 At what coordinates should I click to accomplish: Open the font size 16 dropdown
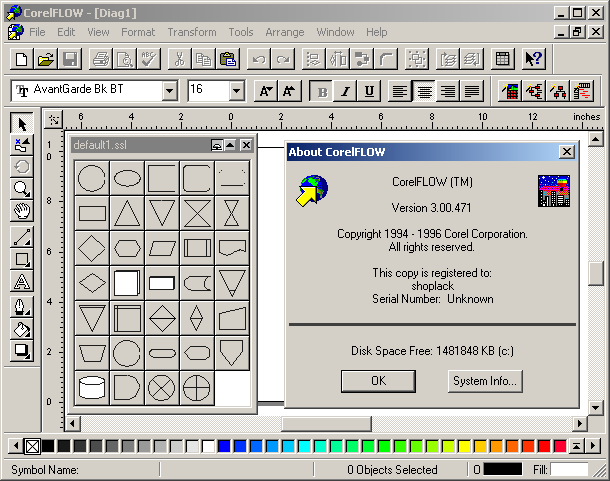[x=237, y=91]
